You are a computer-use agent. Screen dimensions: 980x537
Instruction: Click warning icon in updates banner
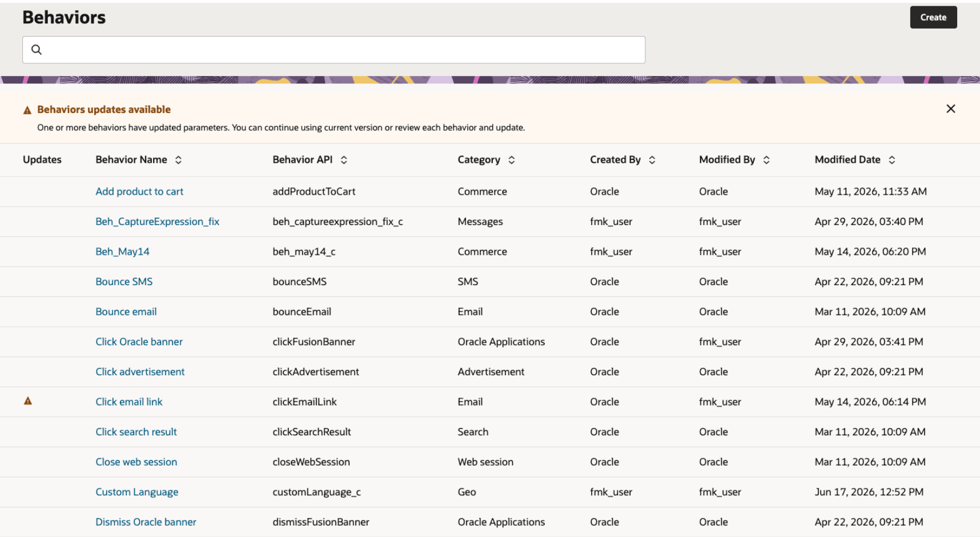(27, 110)
